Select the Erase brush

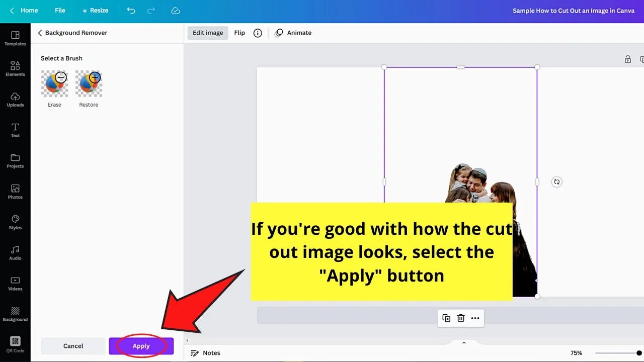click(x=54, y=83)
